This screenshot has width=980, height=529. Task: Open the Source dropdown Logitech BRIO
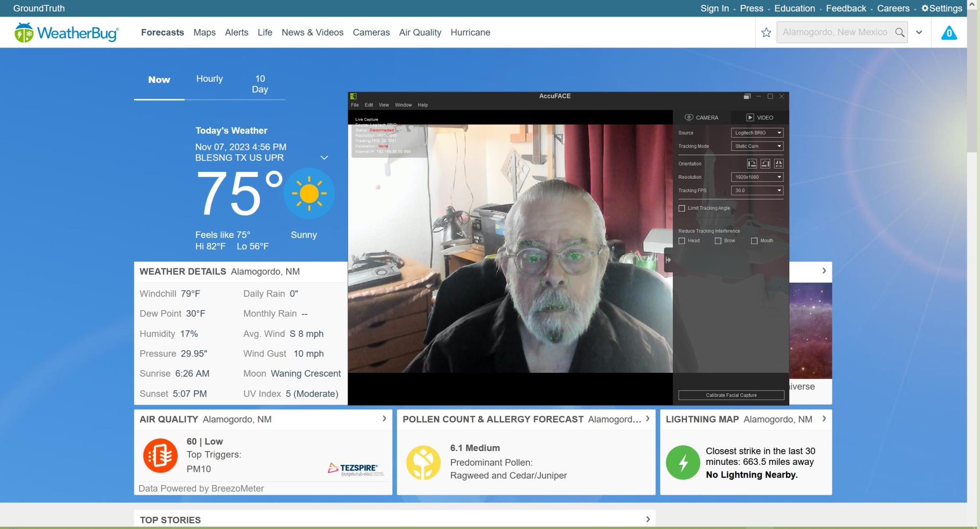click(x=757, y=133)
